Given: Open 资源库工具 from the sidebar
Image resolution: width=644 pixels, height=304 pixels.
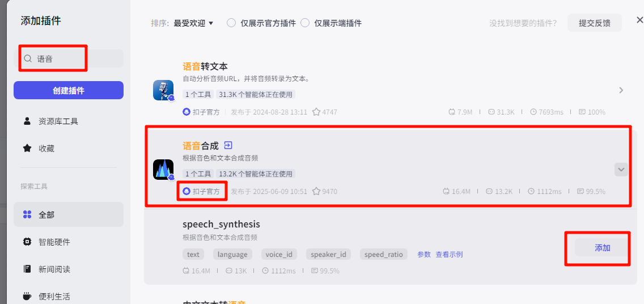Looking at the screenshot, I should tap(58, 121).
